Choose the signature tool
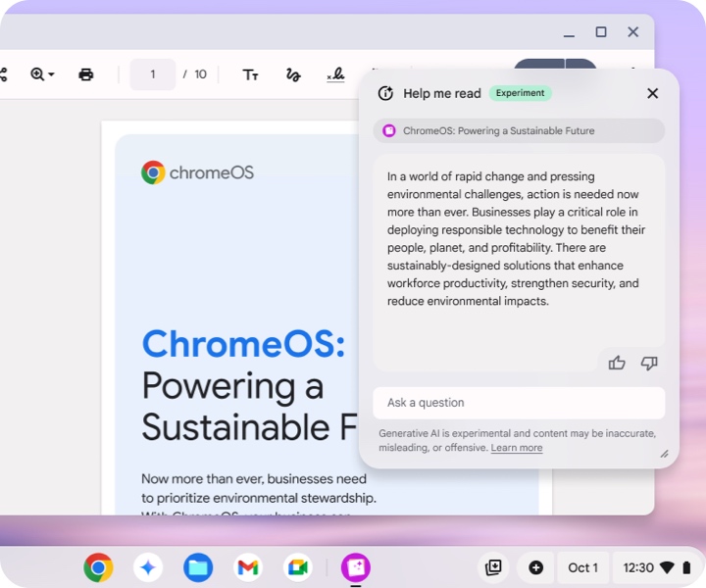 click(335, 74)
